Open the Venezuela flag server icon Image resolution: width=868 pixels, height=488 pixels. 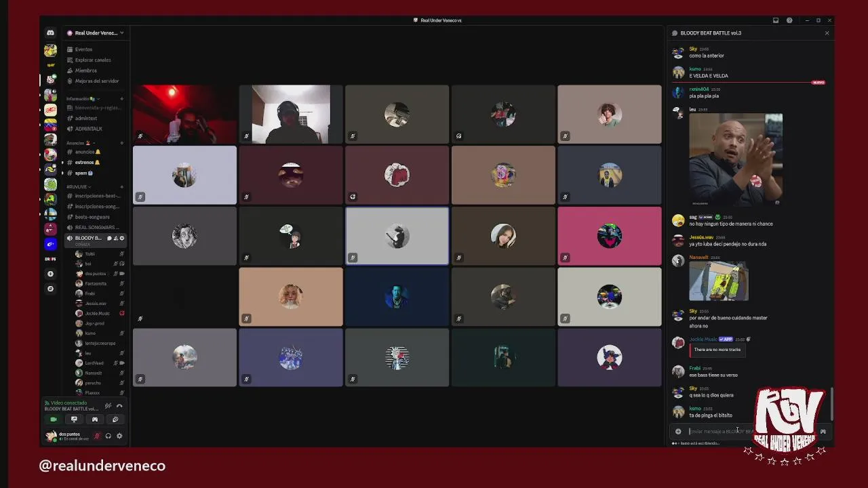tap(50, 125)
